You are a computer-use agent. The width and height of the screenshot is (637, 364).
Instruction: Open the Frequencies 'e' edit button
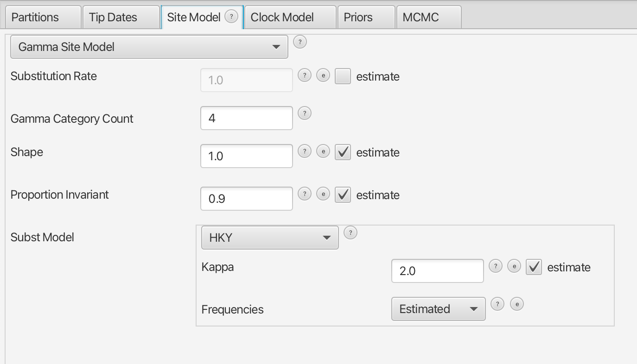pos(517,304)
